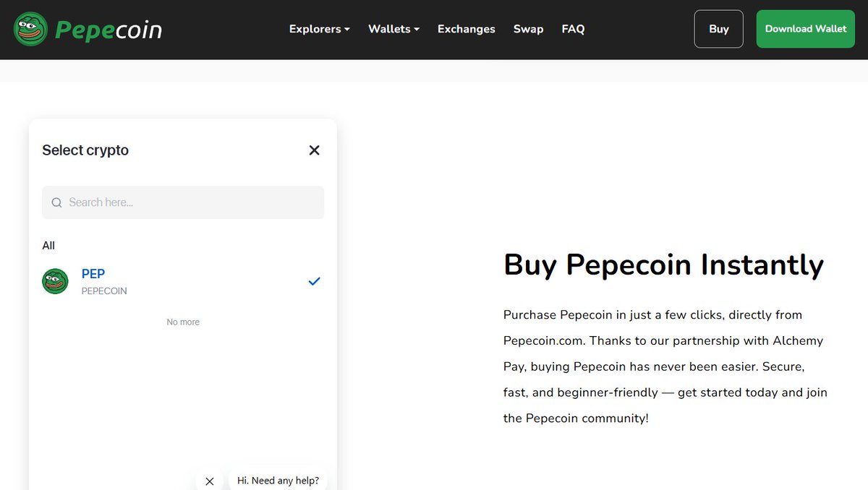The height and width of the screenshot is (490, 868).
Task: Select the PEP token row
Action: 183,281
